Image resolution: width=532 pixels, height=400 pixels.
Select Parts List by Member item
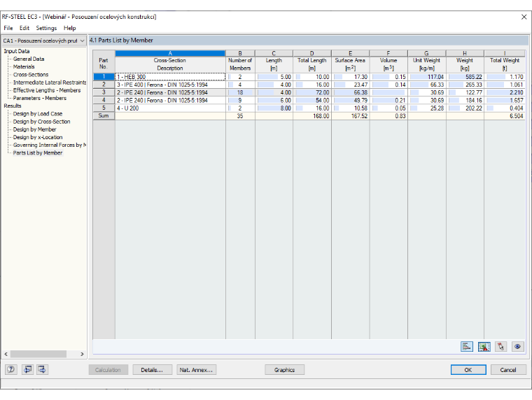click(38, 153)
